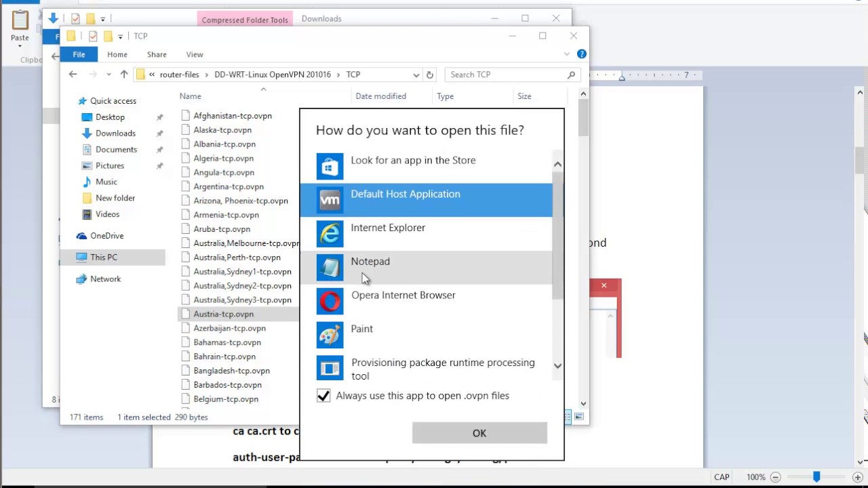Open address bar history dropdown
This screenshot has width=868, height=488.
[x=416, y=75]
